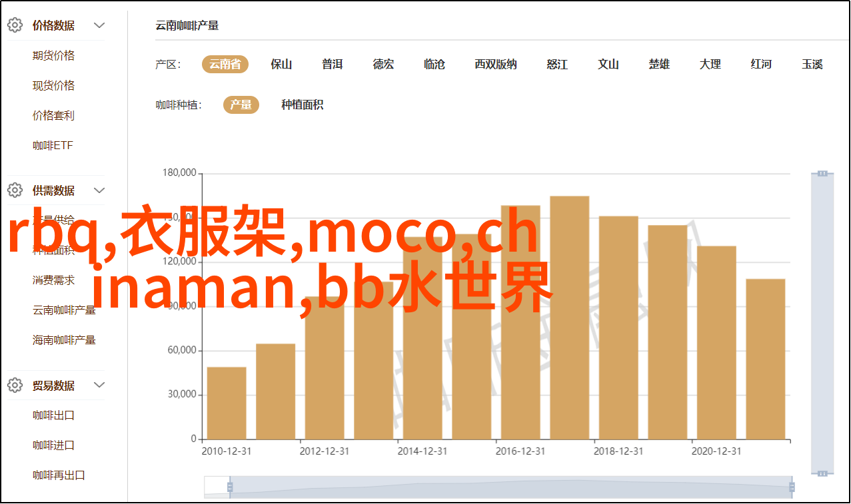Image resolution: width=851 pixels, height=504 pixels.
Task: Open the 咖啡再出口 page
Action: 59,475
